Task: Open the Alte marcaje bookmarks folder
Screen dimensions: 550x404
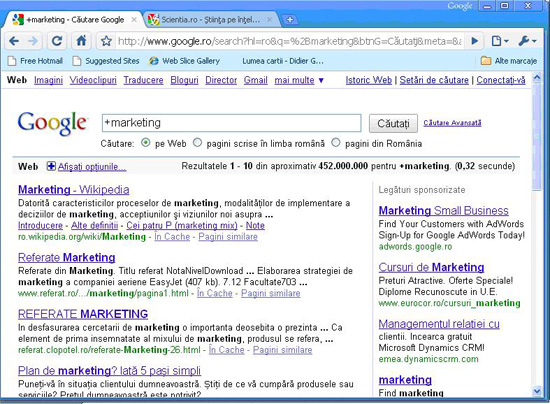Action: coord(509,61)
